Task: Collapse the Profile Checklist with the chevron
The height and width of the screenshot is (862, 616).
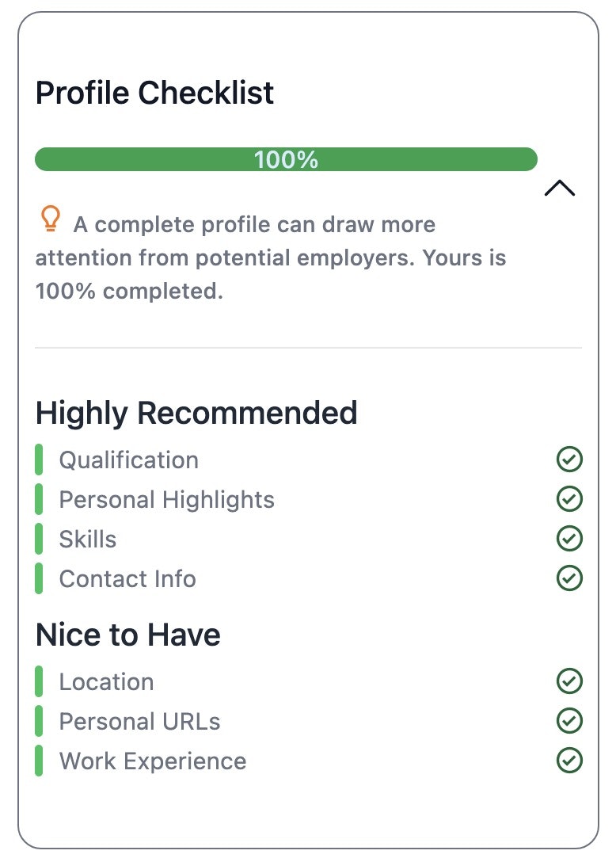Action: (x=560, y=188)
